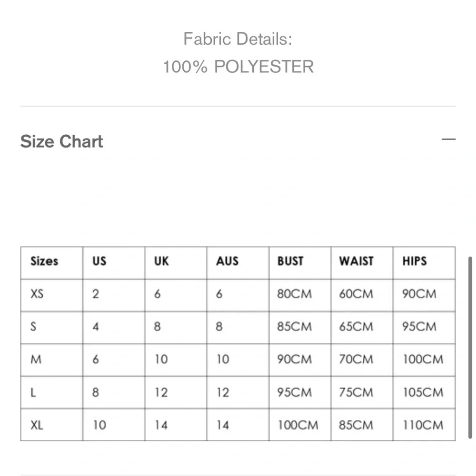Select the S size row label
Viewport: 476px width, 476px height.
click(33, 327)
